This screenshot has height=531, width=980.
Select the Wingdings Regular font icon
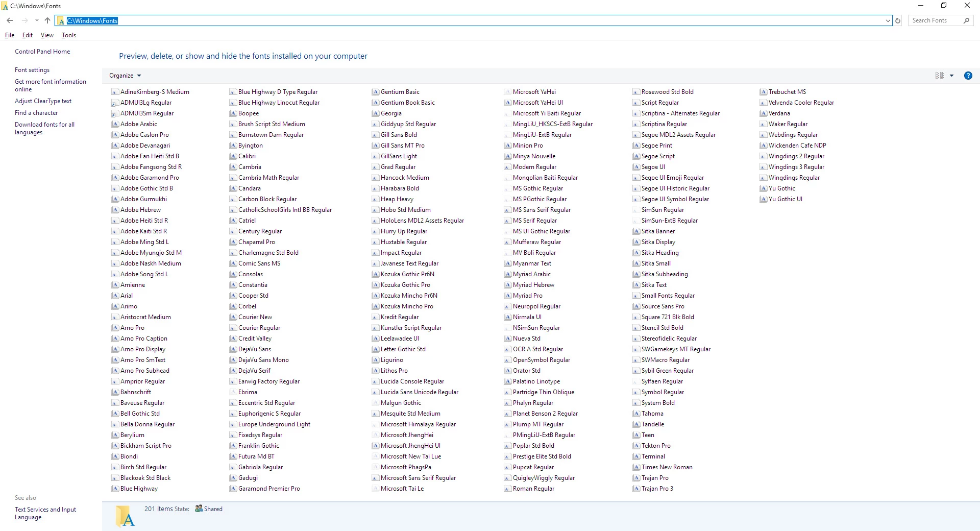pyautogui.click(x=764, y=178)
